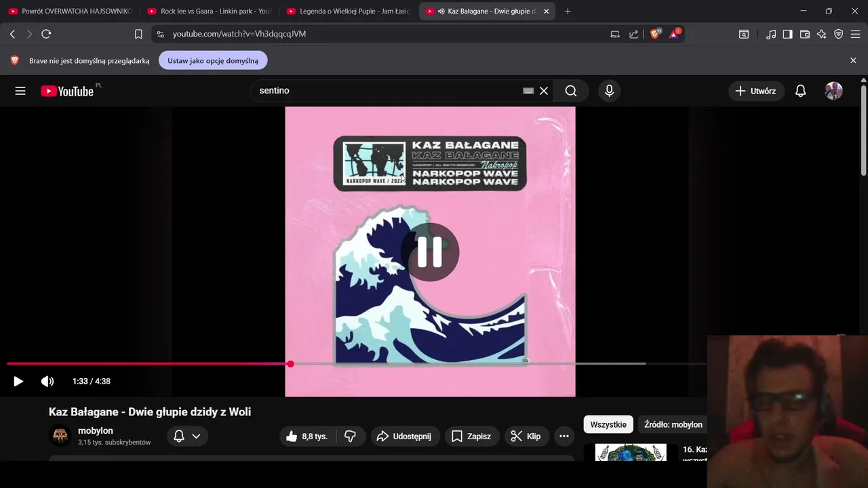Bookmark this page in the address bar

(x=138, y=34)
